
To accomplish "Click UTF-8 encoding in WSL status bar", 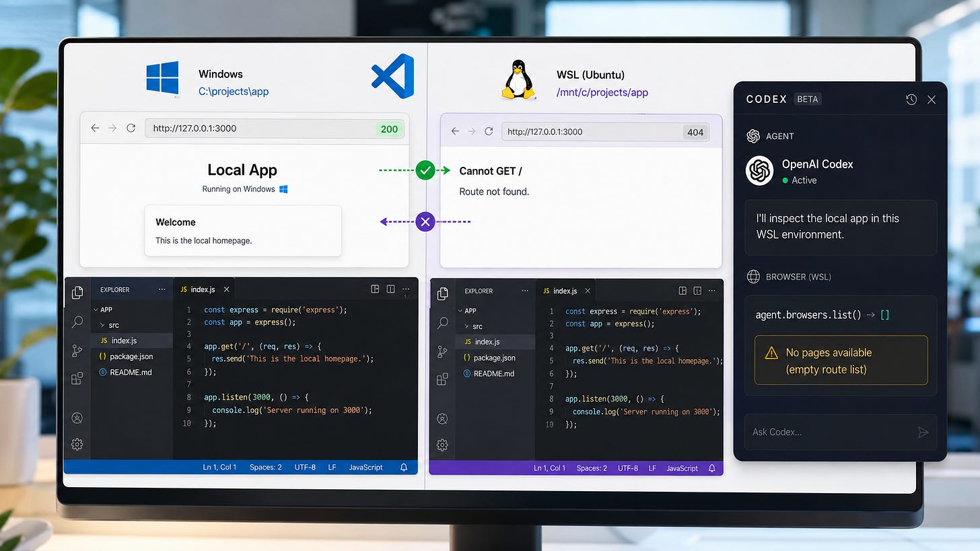I will click(628, 468).
